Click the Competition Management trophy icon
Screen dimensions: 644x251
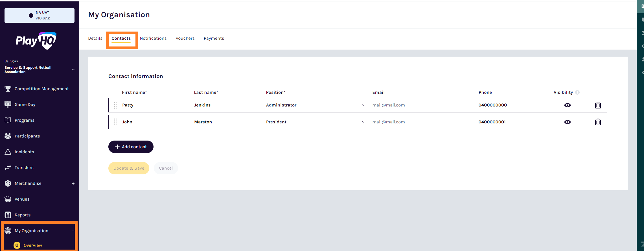point(8,88)
